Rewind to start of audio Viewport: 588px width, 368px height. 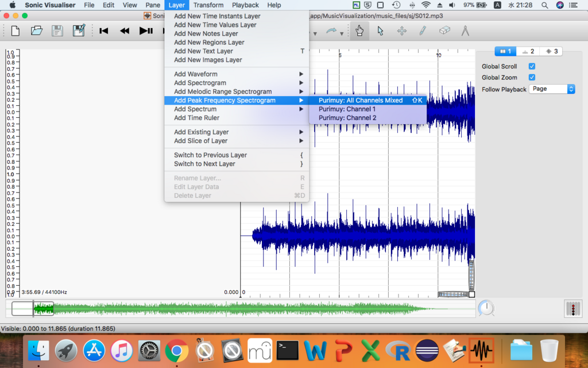pyautogui.click(x=104, y=31)
